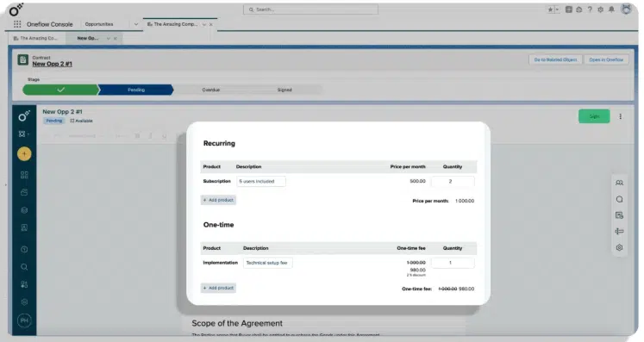644x342 pixels.
Task: Open the Opportunities navigation item
Action: point(99,24)
